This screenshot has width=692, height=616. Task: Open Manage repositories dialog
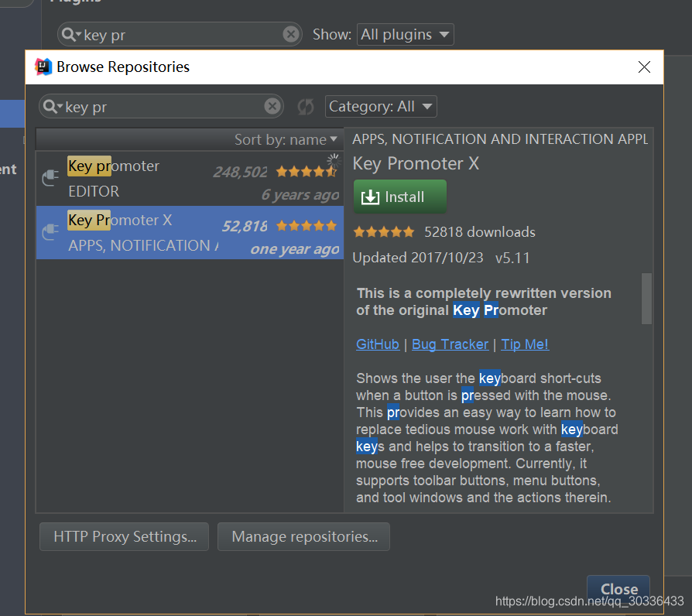[x=303, y=536]
